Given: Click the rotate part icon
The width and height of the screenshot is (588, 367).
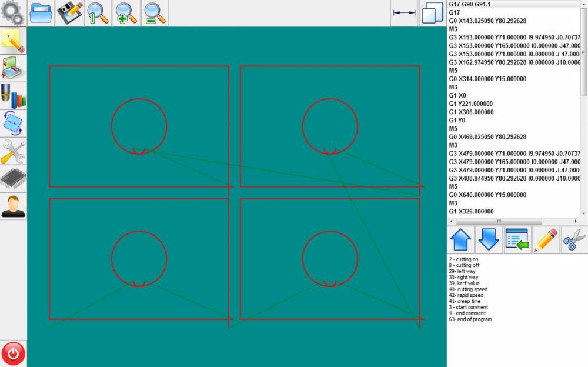Looking at the screenshot, I should [13, 123].
